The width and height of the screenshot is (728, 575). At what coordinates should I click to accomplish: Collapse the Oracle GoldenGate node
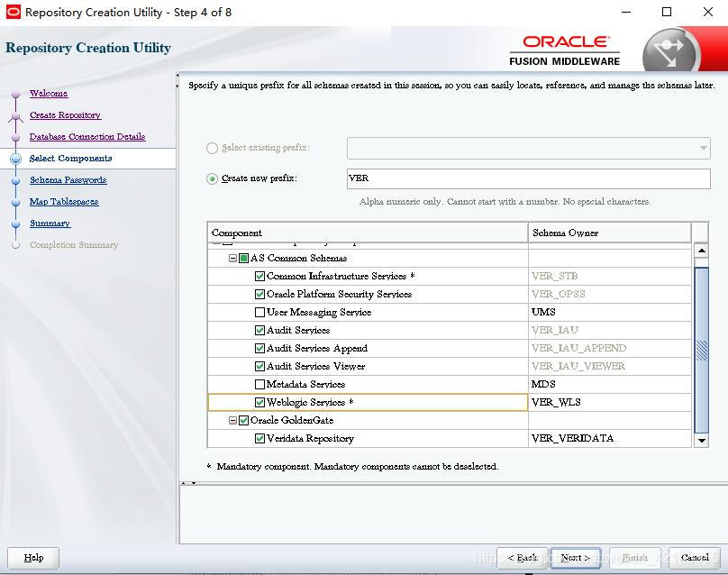pos(233,420)
